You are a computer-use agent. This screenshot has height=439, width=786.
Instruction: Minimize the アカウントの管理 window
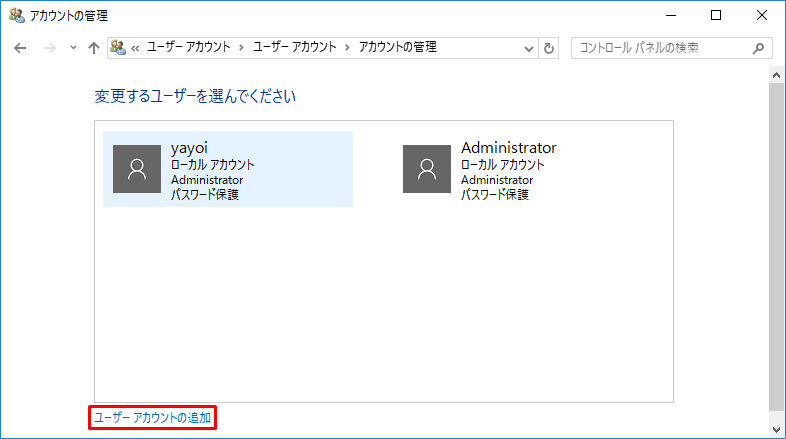671,16
